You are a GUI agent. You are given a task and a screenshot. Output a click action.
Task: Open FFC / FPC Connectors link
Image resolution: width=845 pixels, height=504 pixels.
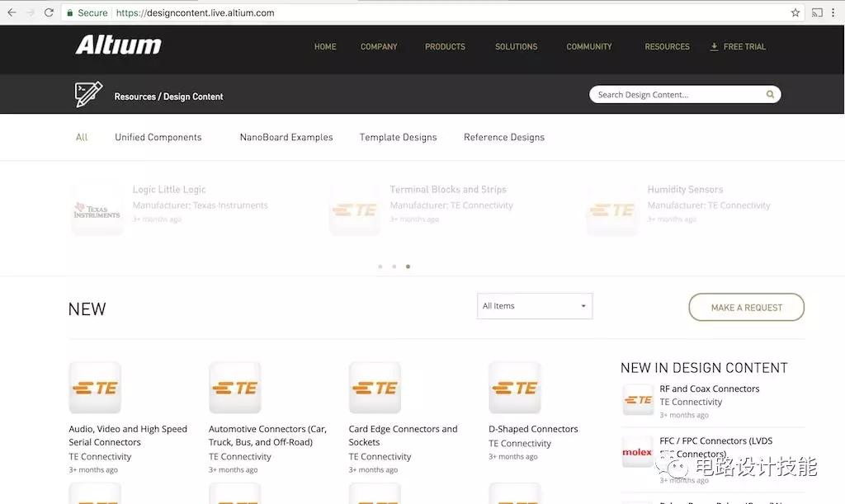tap(715, 447)
